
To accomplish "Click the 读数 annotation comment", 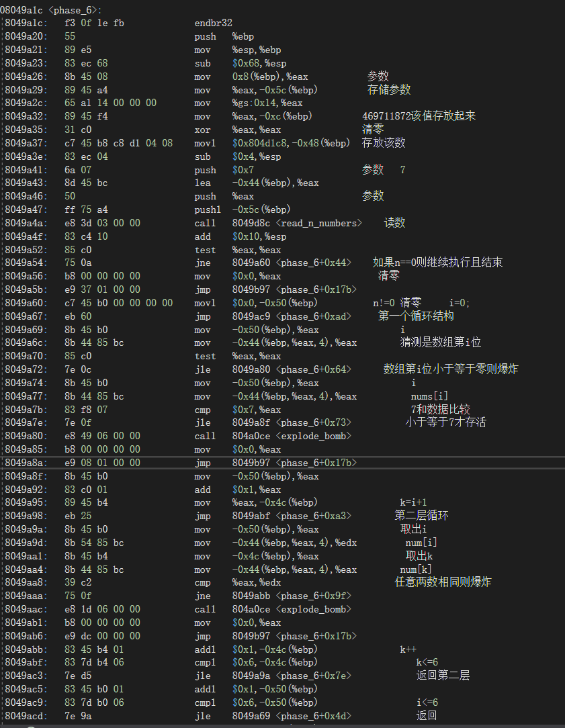I will click(394, 222).
